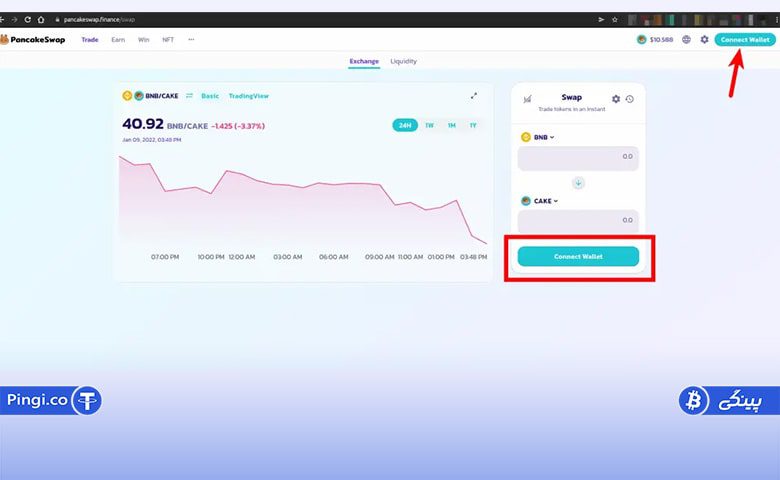The height and width of the screenshot is (480, 780).
Task: Open the three-dot more menu
Action: coord(191,39)
